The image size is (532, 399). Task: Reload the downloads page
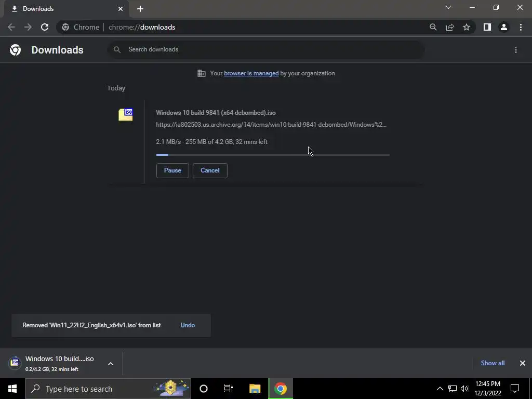45,27
